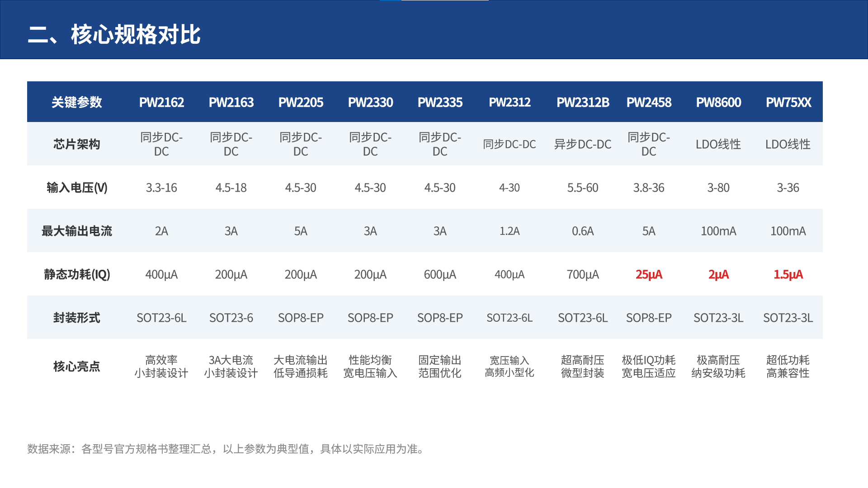Viewport: 868px width, 488px height.
Task: Select the 芯片架构 row label
Action: coord(77,144)
